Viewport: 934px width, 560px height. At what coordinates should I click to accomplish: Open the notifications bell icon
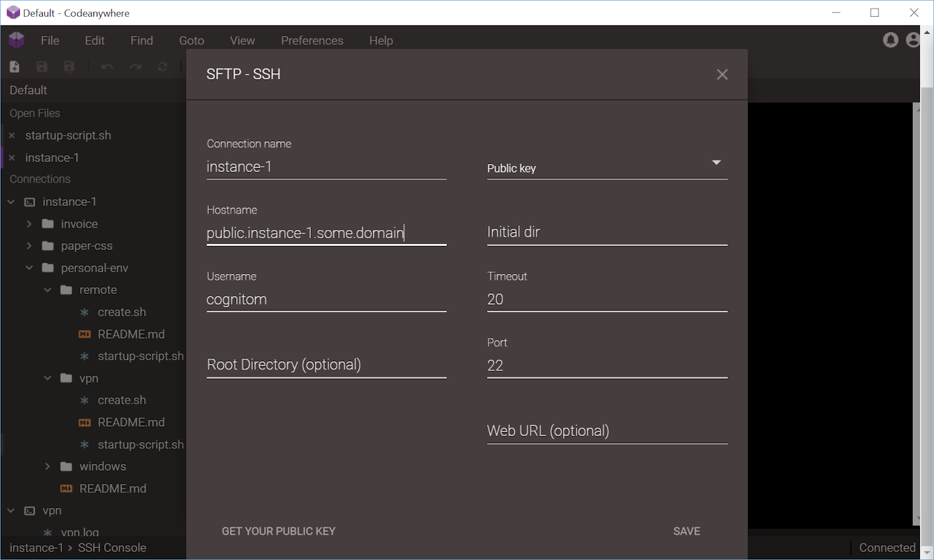[891, 40]
